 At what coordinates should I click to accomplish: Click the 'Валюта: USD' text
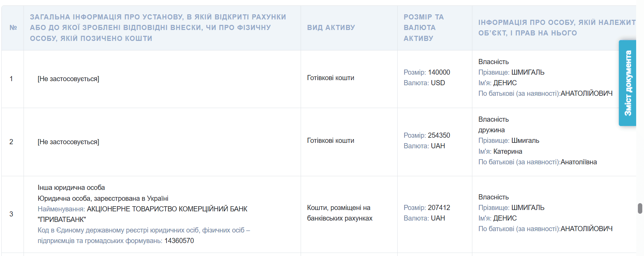coord(424,83)
